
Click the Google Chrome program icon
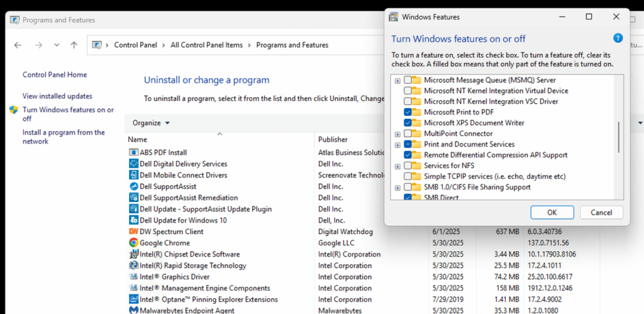[133, 243]
